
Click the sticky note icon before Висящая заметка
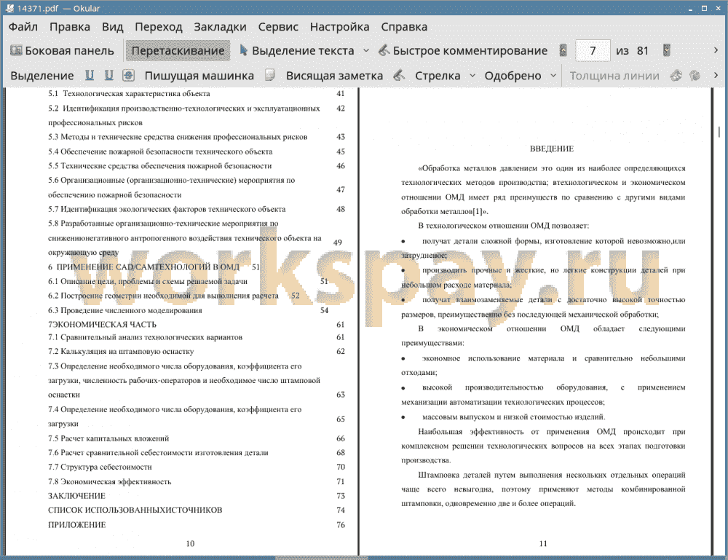[x=270, y=76]
